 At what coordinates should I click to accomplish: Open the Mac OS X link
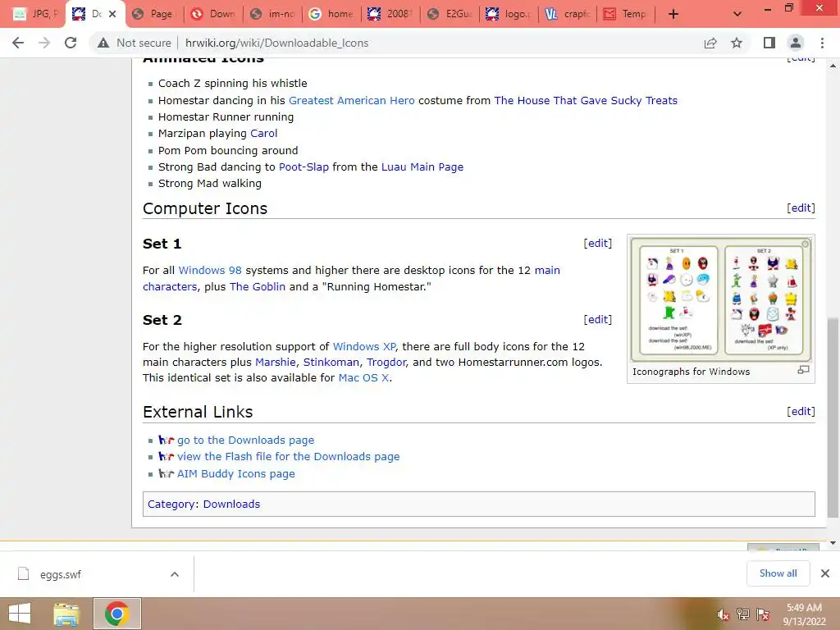(363, 377)
